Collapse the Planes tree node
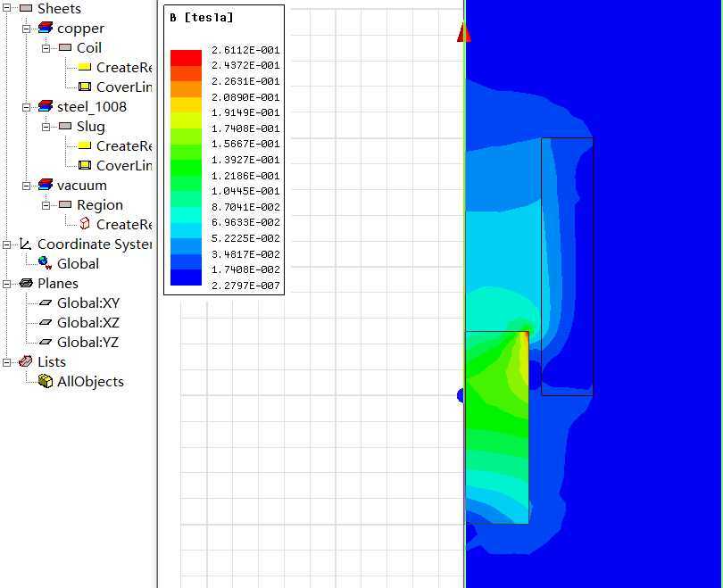The image size is (723, 588). click(7, 284)
